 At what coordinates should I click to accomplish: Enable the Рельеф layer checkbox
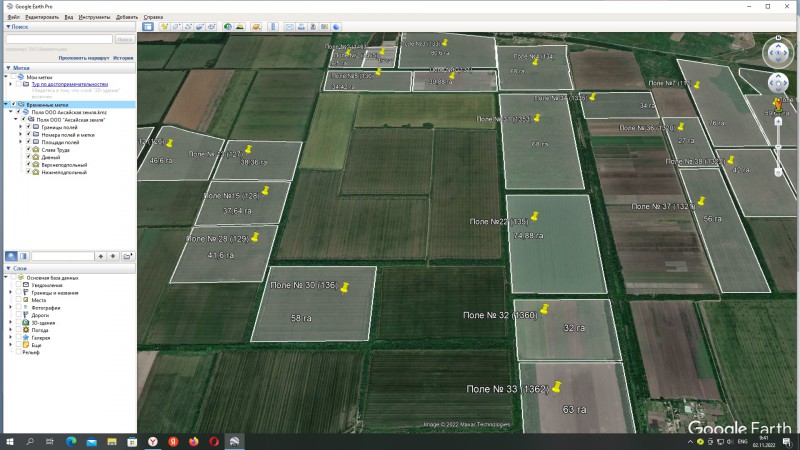tap(18, 352)
